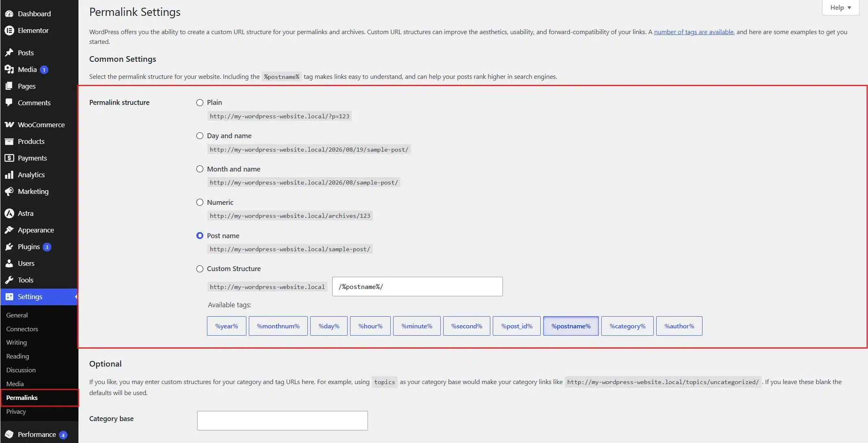Screen dimensions: 868x443
Task: Open the Connectors settings submenu item
Action: point(22,329)
